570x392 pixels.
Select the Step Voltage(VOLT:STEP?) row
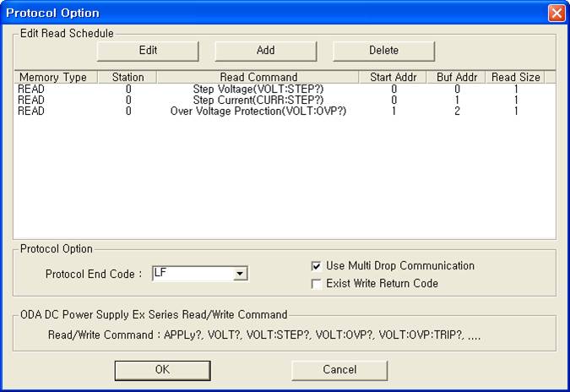(x=257, y=88)
